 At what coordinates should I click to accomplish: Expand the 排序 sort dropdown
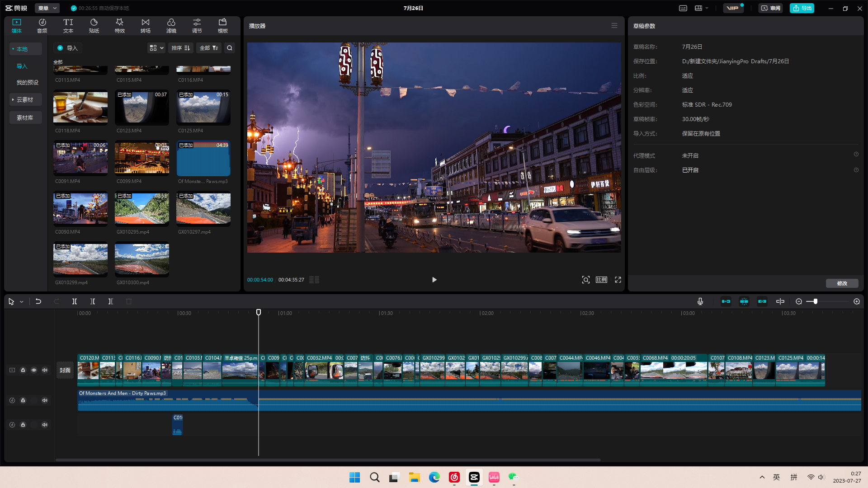181,48
